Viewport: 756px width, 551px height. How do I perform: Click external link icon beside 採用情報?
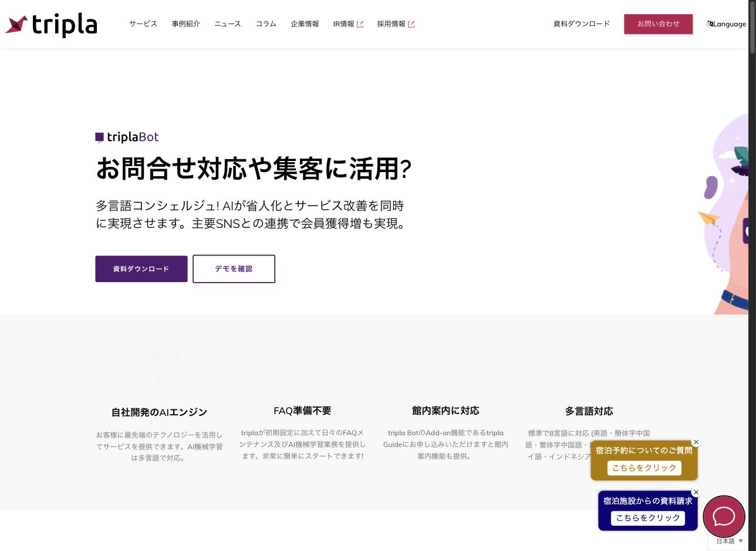tap(411, 25)
